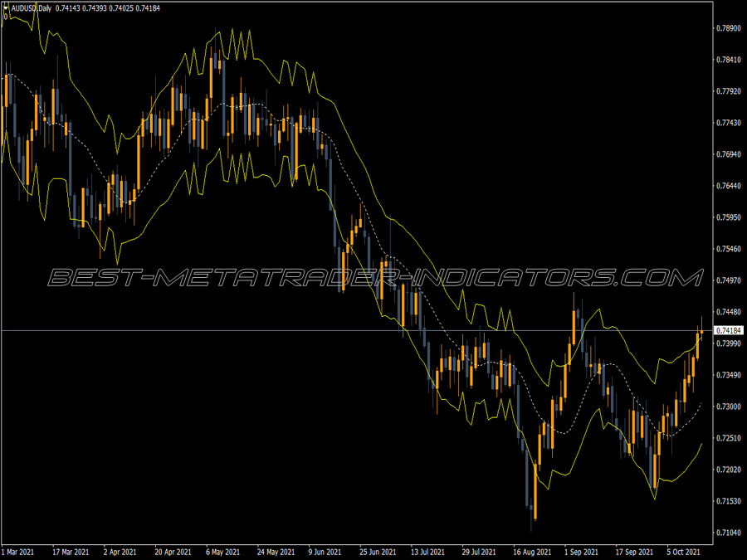Click the 5 Oct 2021 date label

pos(684,552)
